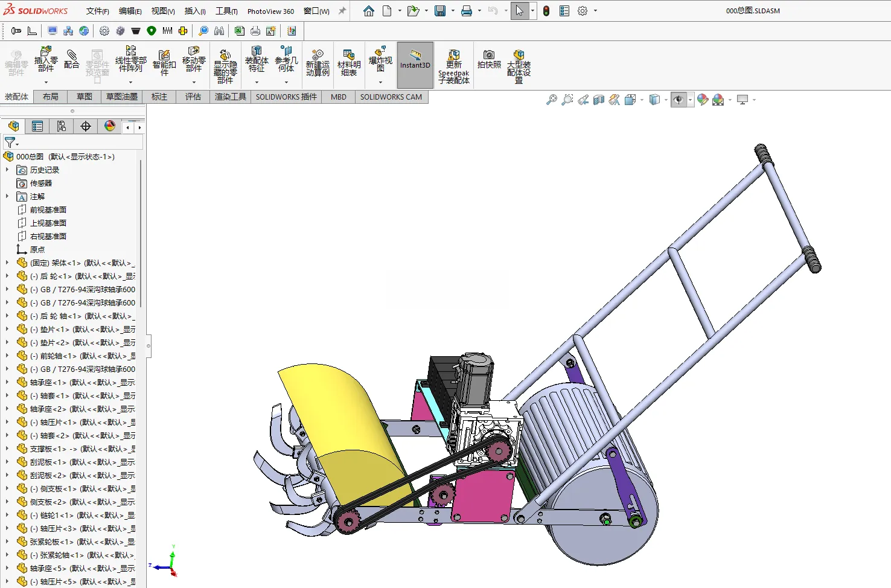Toggle the pin icon next to the Window menu
Screen dimensions: 891x588
tap(342, 11)
